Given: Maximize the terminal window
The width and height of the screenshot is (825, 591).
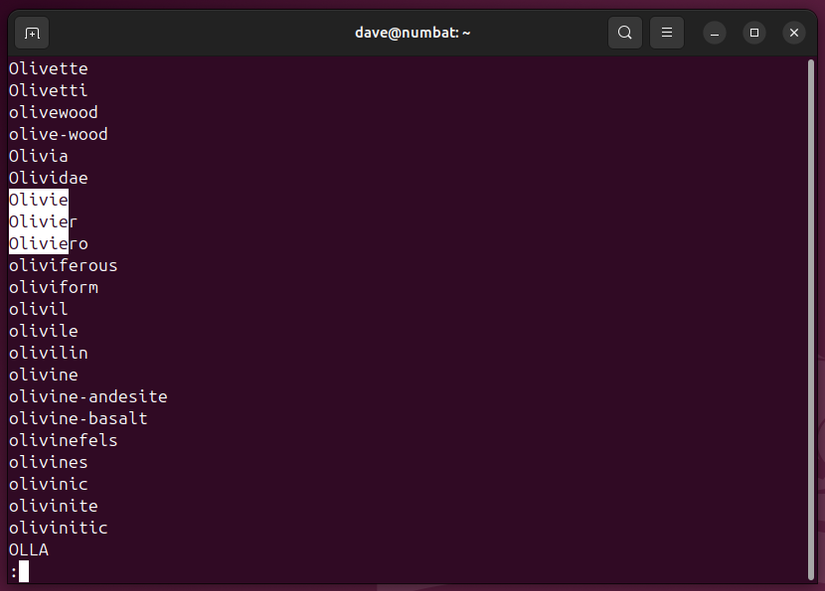Looking at the screenshot, I should point(753,33).
